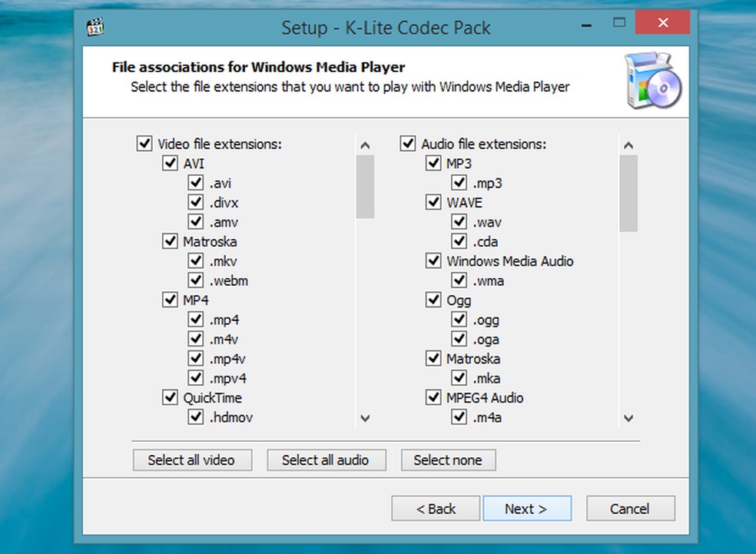The width and height of the screenshot is (756, 554).
Task: Toggle the .mp4v checkbox
Action: click(195, 358)
